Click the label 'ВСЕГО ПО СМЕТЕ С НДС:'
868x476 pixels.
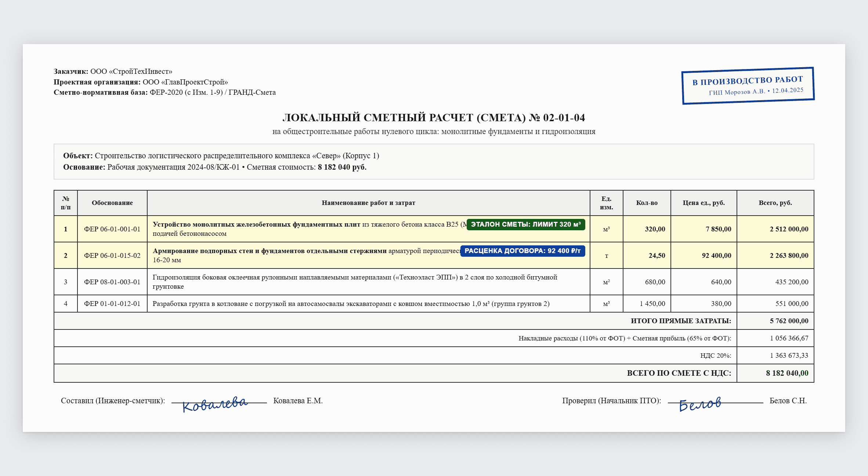click(x=679, y=373)
